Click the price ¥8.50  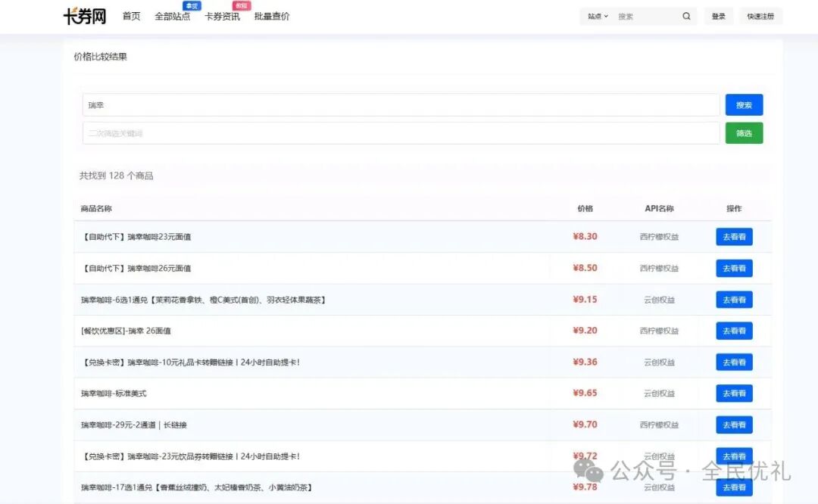(585, 268)
